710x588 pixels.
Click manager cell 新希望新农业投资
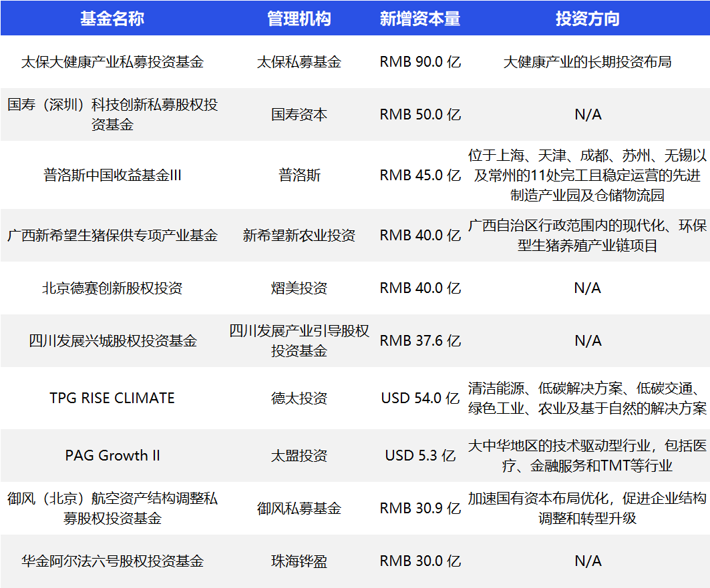point(299,235)
